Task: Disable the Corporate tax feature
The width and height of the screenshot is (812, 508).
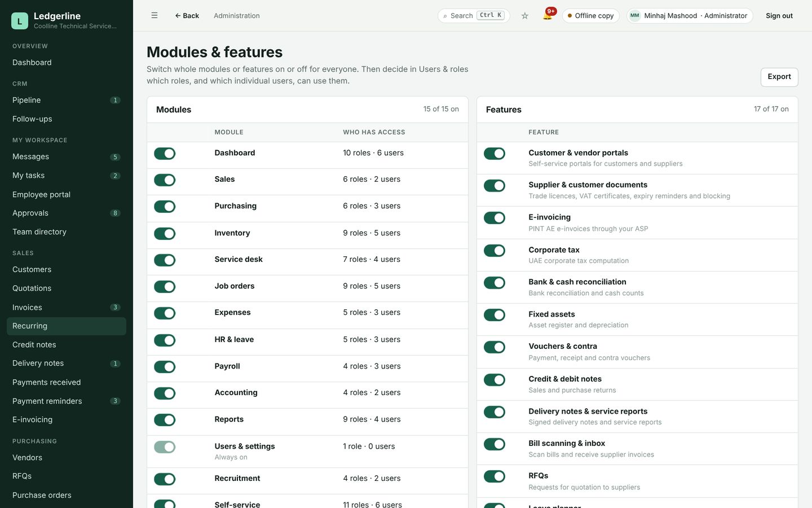Action: (495, 251)
